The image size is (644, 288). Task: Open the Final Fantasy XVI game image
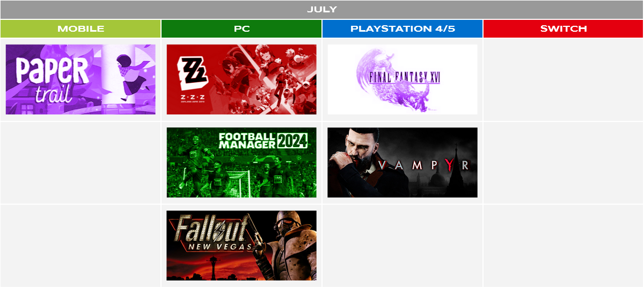click(402, 80)
